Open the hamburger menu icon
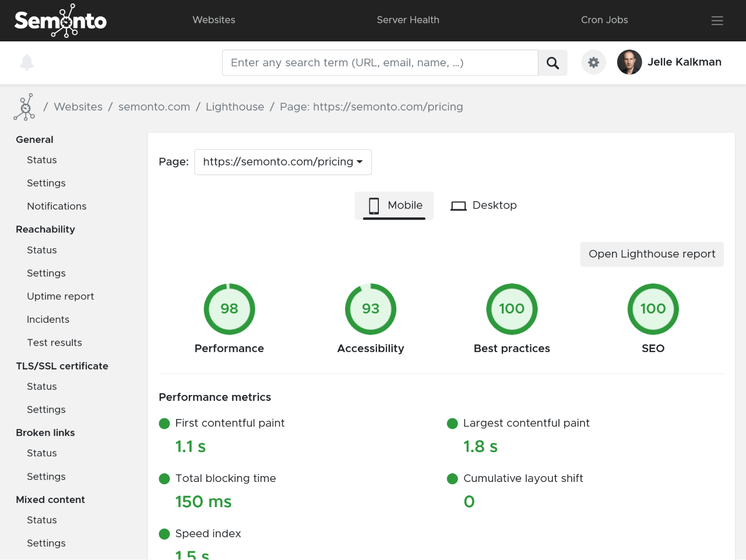 [x=717, y=20]
